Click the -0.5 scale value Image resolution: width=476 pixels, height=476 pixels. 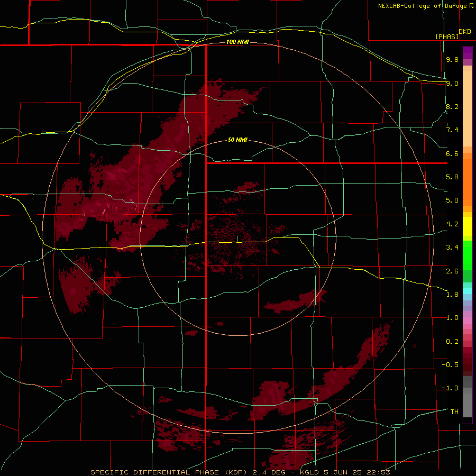(x=450, y=364)
